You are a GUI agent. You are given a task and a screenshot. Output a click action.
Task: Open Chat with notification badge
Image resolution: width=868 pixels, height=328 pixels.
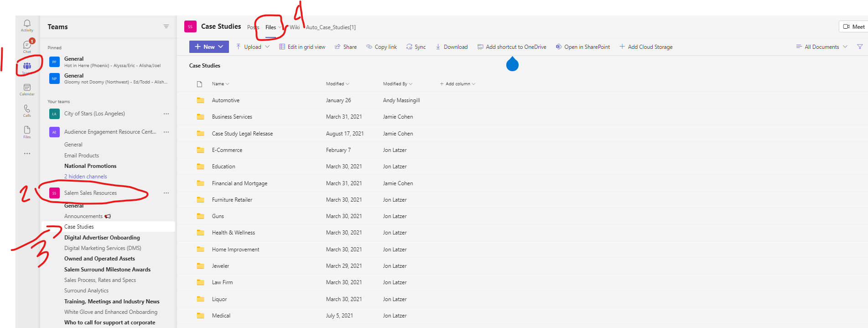point(27,47)
